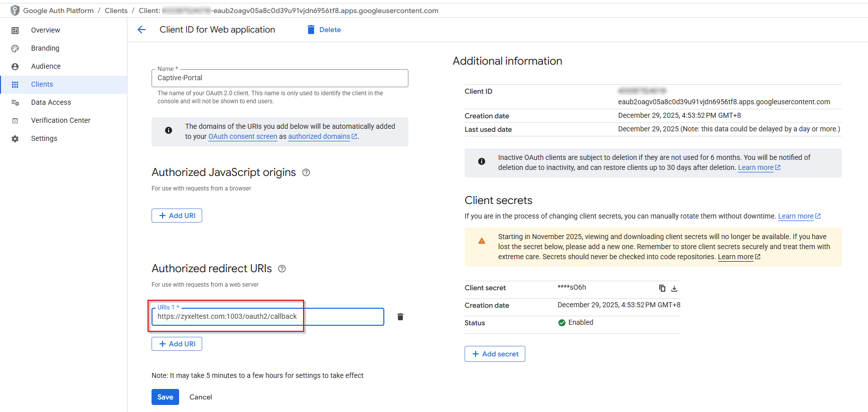Add a URI under Authorized JavaScript origins
The image size is (868, 412).
point(177,216)
